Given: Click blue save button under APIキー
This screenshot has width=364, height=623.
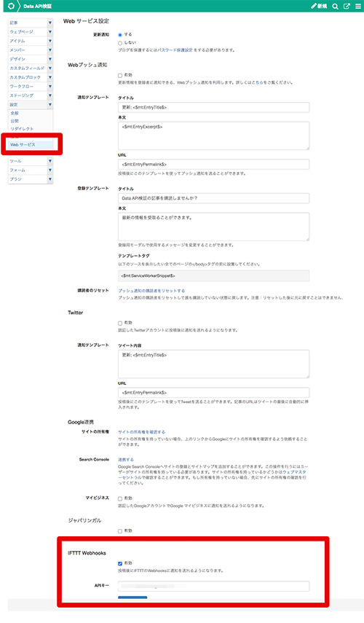Looking at the screenshot, I should [132, 597].
